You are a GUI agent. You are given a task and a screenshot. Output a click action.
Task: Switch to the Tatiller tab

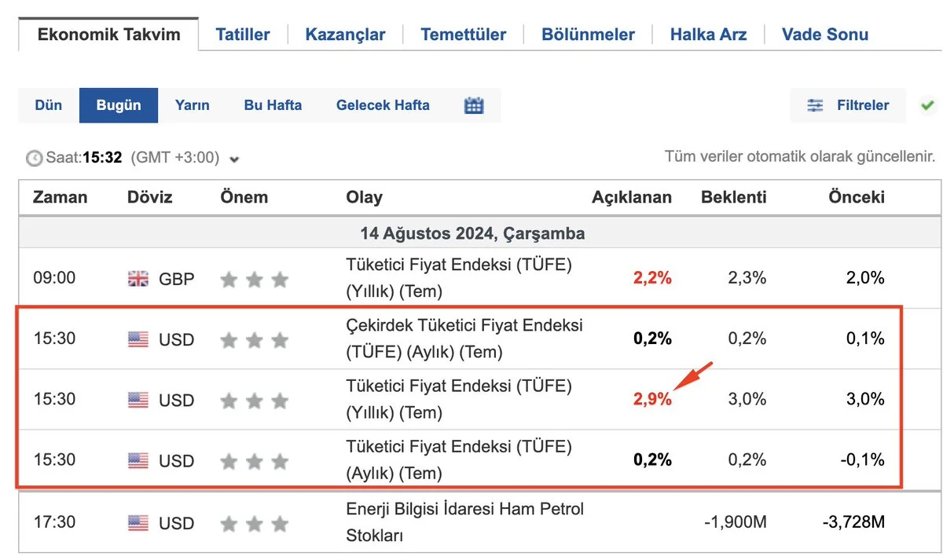point(242,35)
